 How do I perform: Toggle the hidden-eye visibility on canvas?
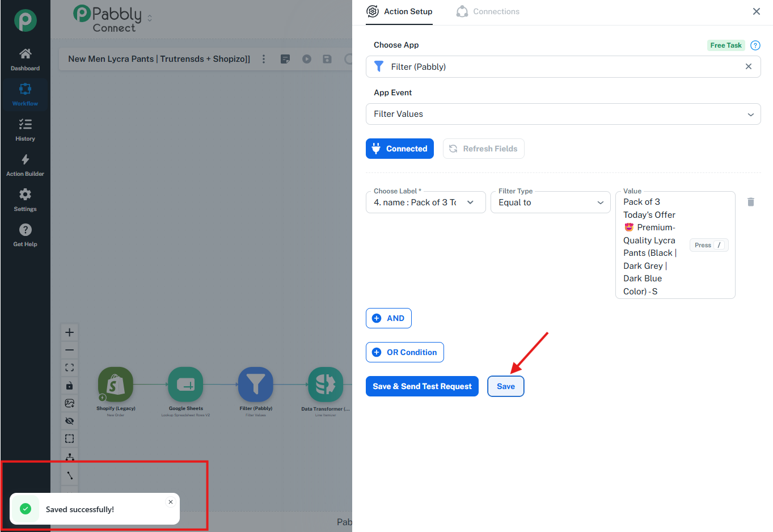pos(70,421)
